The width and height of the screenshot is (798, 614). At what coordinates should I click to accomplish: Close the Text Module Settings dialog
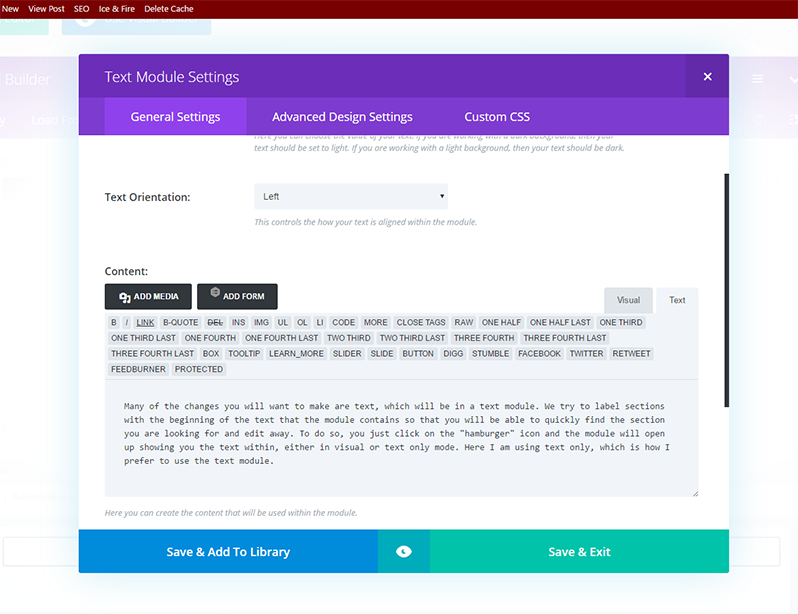[x=707, y=76]
